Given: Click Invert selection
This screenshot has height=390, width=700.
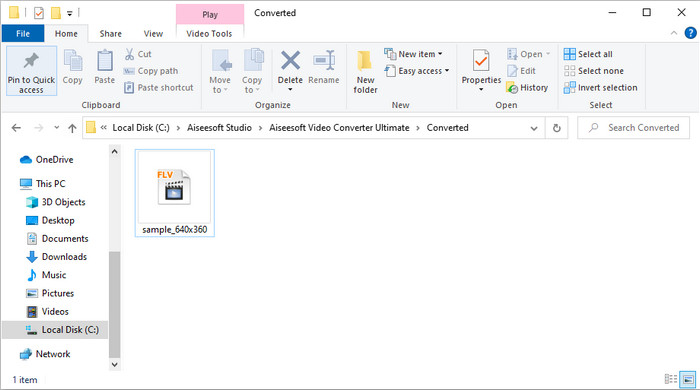Looking at the screenshot, I should 600,87.
